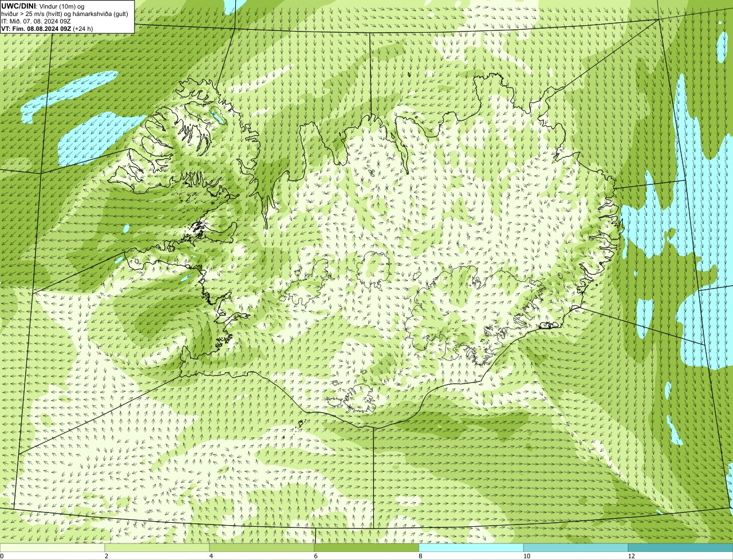Select the 2–4 m/s light green color bar segment
Image resolution: width=733 pixels, height=560 pixels.
click(157, 548)
